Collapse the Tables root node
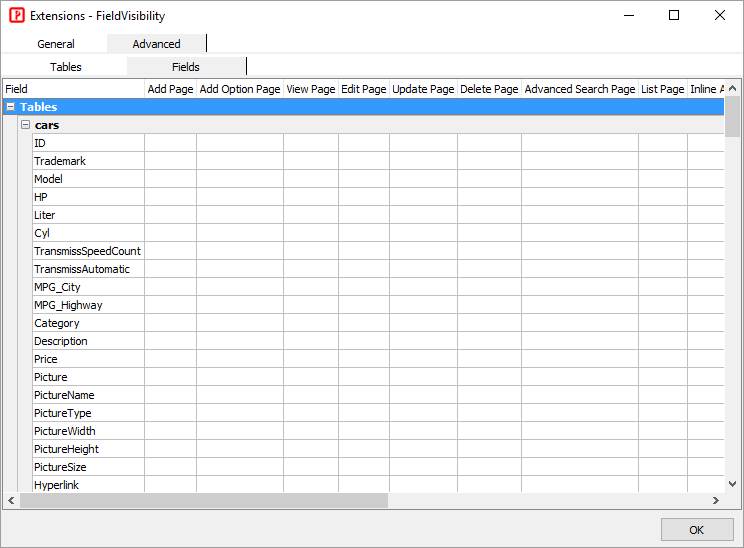The image size is (744, 548). 10,107
